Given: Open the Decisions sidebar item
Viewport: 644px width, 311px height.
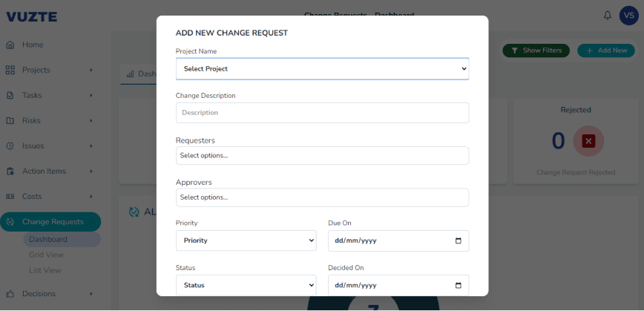Looking at the screenshot, I should (39, 294).
